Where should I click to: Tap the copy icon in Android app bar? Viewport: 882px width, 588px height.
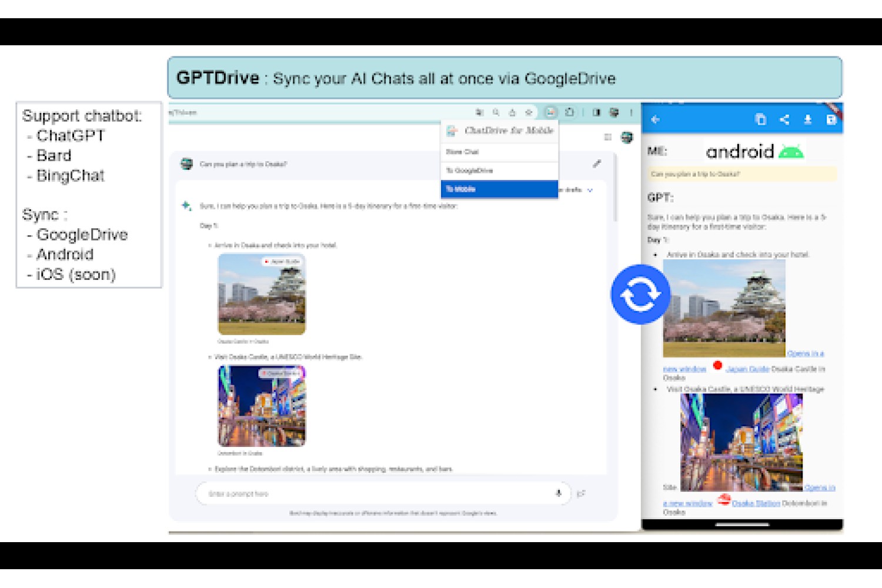coord(760,120)
